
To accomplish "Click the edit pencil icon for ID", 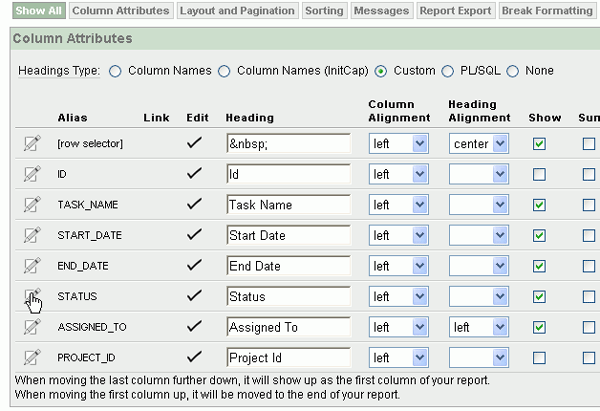I will [x=32, y=174].
